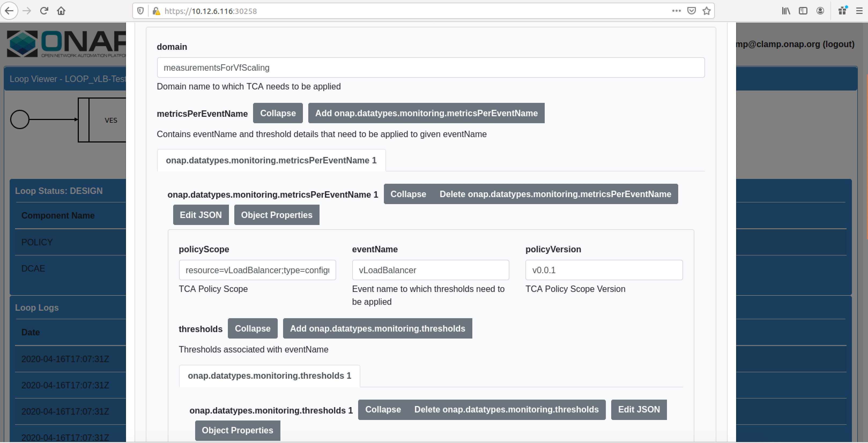Screen dimensions: 868x443
Task: Delete onap.datatypes.monitoring.thresholds item
Action: (506, 410)
